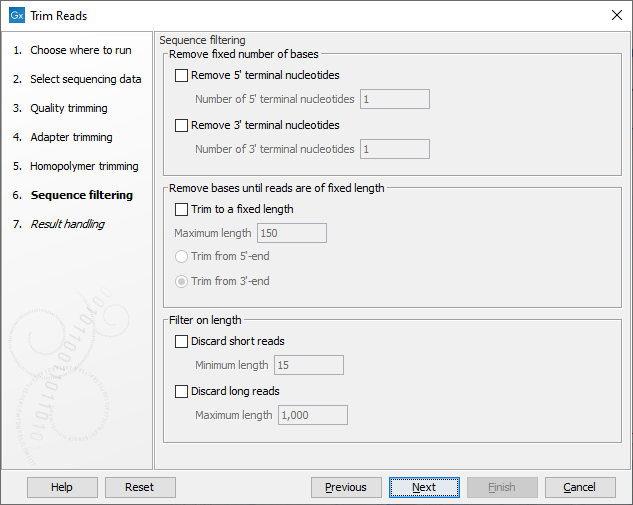Check the Discard long reads option
Image resolution: width=633 pixels, height=505 pixels.
tap(181, 392)
